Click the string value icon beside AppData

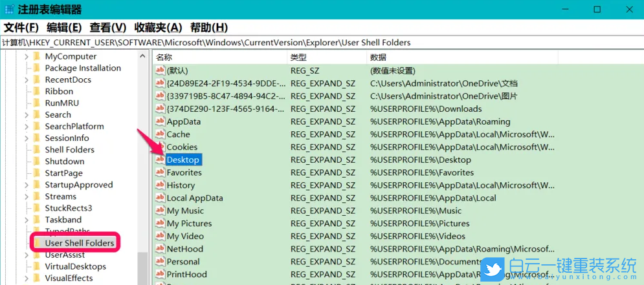(160, 121)
